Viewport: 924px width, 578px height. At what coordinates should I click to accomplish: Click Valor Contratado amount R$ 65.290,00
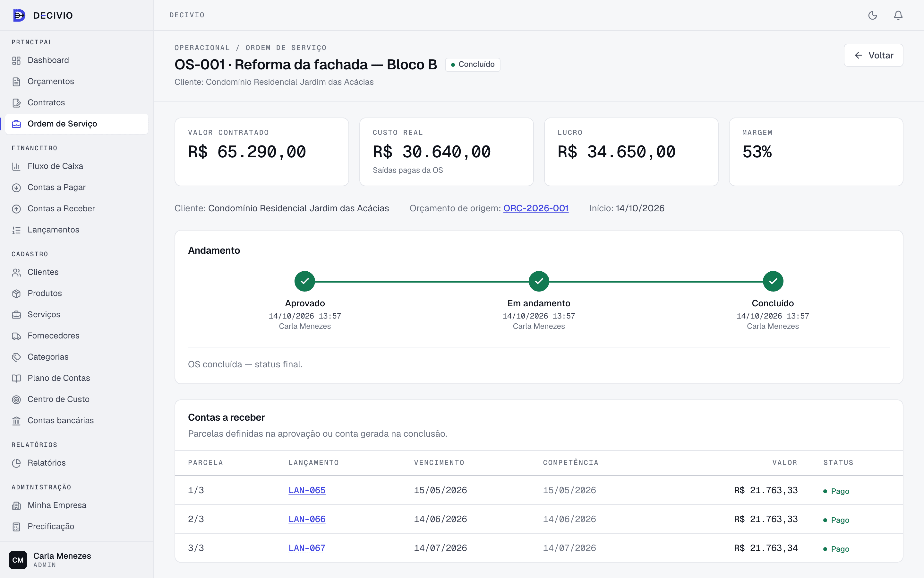point(247,152)
